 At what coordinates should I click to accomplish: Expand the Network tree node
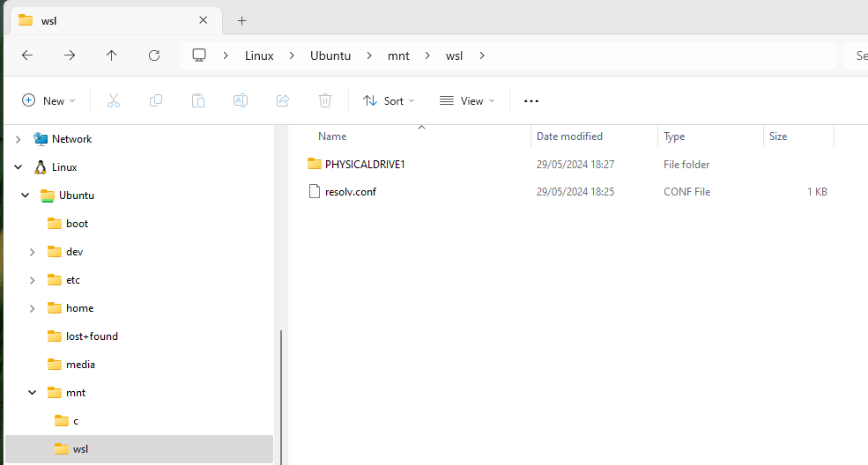[x=18, y=139]
